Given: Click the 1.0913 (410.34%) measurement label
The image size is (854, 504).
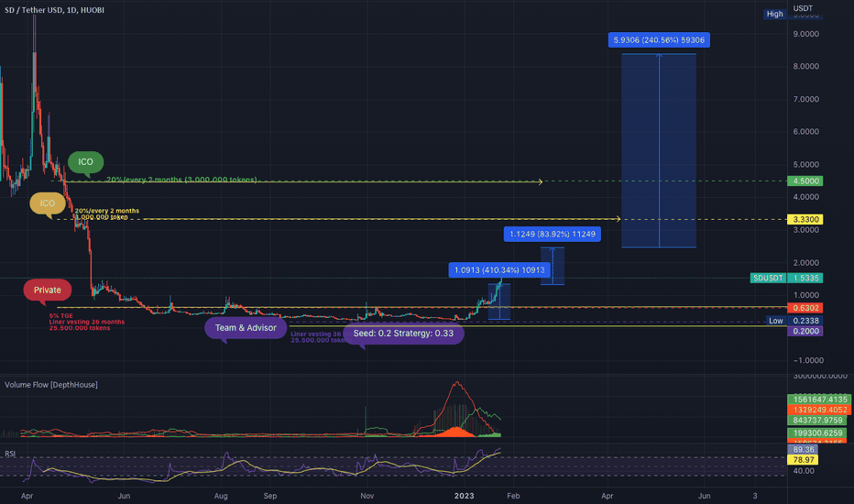Looking at the screenshot, I should point(499,270).
